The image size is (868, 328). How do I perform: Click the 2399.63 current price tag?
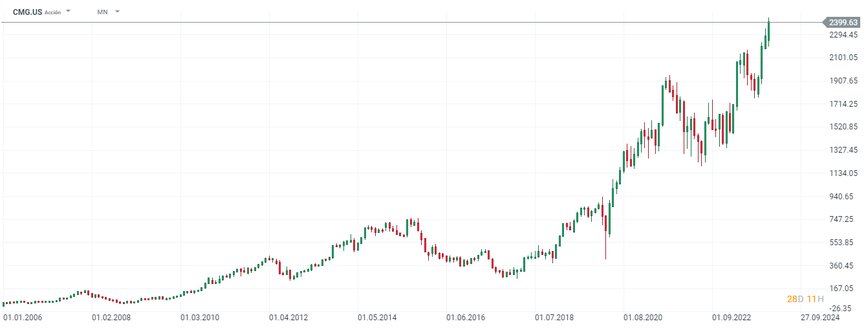pos(843,23)
